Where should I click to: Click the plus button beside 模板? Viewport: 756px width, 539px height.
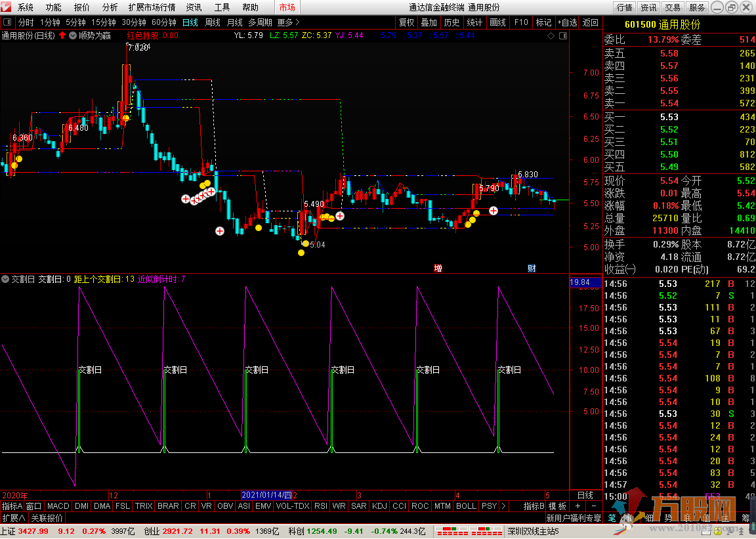(x=577, y=506)
